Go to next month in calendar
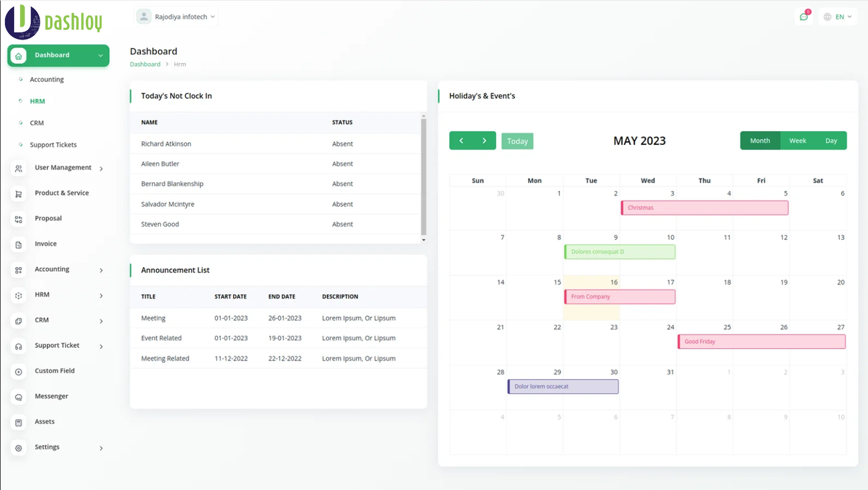Image resolution: width=868 pixels, height=490 pixels. click(484, 141)
